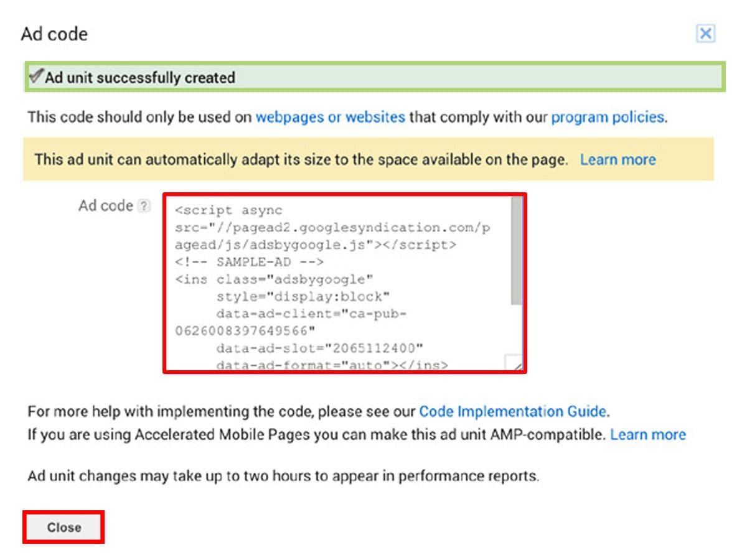The image size is (747, 560).
Task: Click the 'style="display:block"' code line
Action: coord(303,296)
